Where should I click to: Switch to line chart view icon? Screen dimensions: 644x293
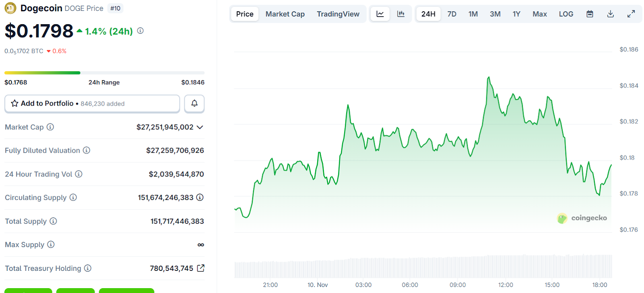[380, 14]
